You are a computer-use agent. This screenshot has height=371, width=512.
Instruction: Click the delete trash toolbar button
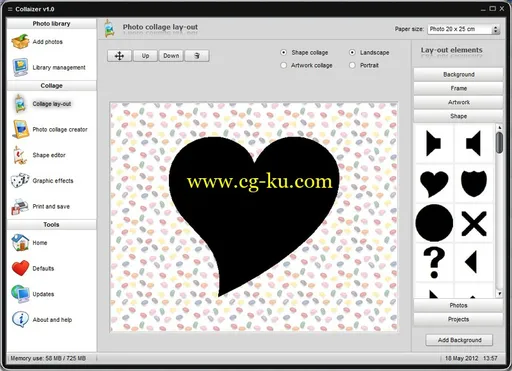(x=197, y=56)
